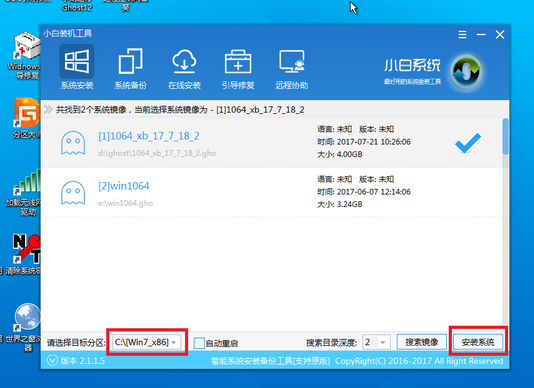Close the 小白装机工具 window
Viewport: 534px width, 388px height.
pyautogui.click(x=500, y=34)
